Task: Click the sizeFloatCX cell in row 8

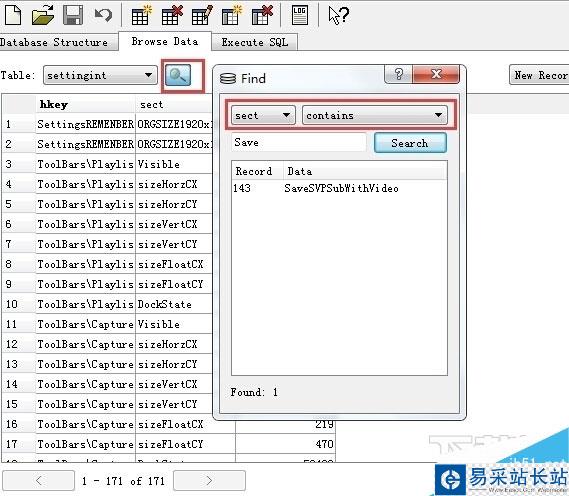Action: pyautogui.click(x=173, y=264)
